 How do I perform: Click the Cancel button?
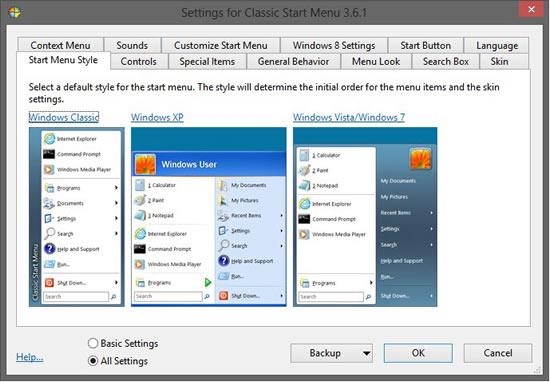[x=498, y=353]
